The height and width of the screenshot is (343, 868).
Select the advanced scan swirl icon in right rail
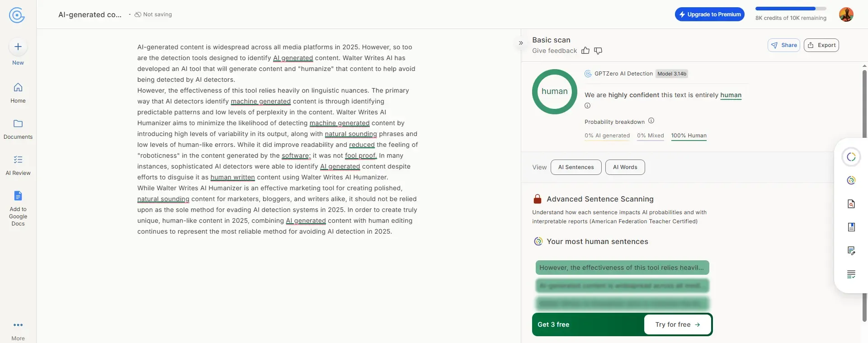click(851, 180)
